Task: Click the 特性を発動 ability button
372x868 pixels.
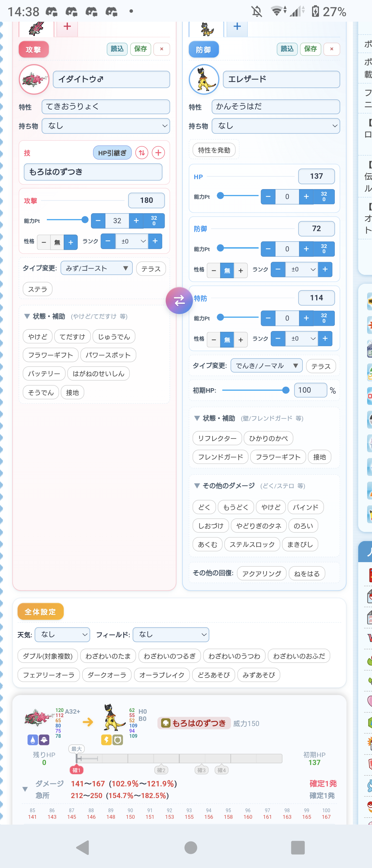Action: [x=214, y=150]
